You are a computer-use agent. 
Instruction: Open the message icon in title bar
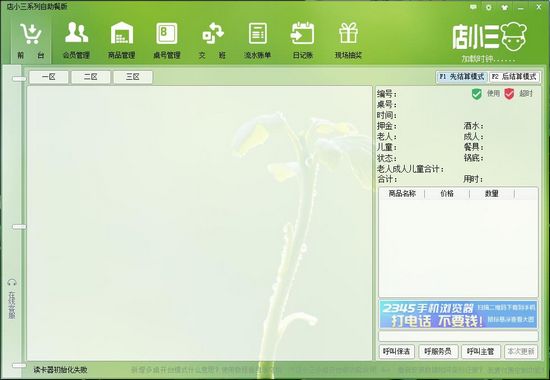pos(473,7)
